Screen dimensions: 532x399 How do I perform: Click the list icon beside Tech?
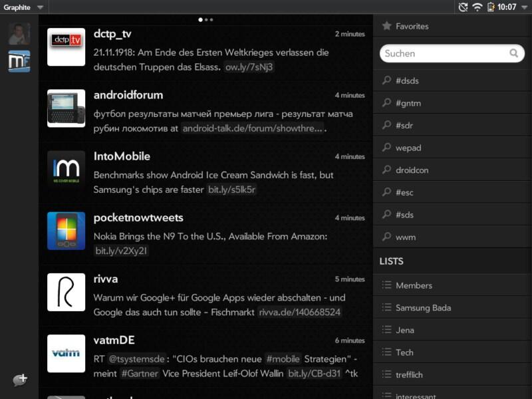click(386, 352)
